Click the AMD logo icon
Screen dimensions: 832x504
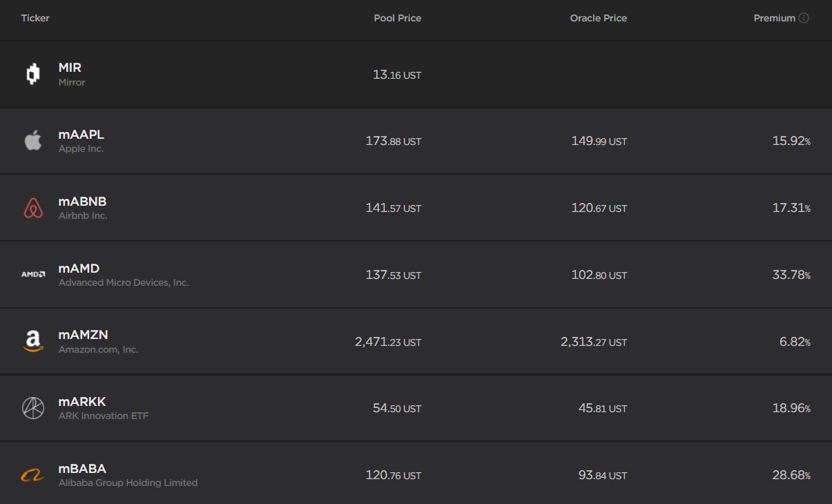click(x=32, y=274)
